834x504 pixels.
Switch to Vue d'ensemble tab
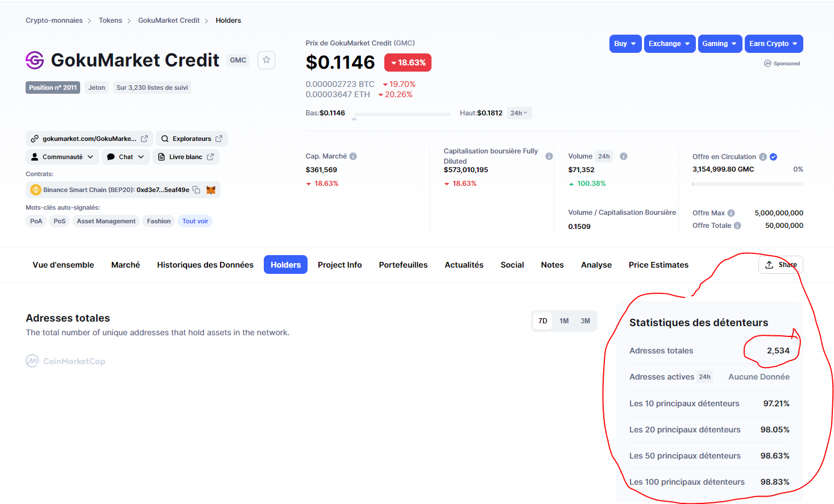click(63, 265)
